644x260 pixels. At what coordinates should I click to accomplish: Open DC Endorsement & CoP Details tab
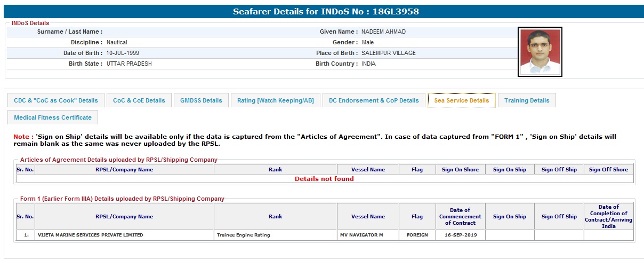pyautogui.click(x=374, y=100)
